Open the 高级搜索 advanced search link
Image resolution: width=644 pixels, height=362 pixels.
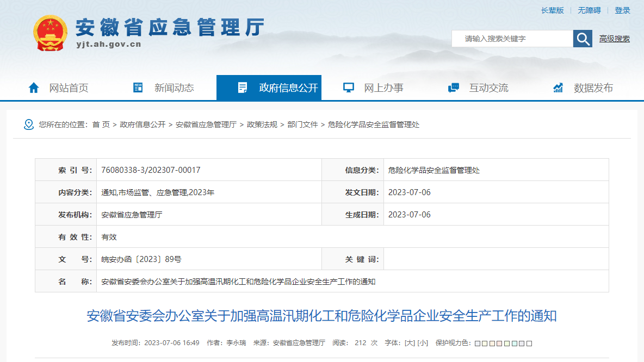[x=614, y=39]
